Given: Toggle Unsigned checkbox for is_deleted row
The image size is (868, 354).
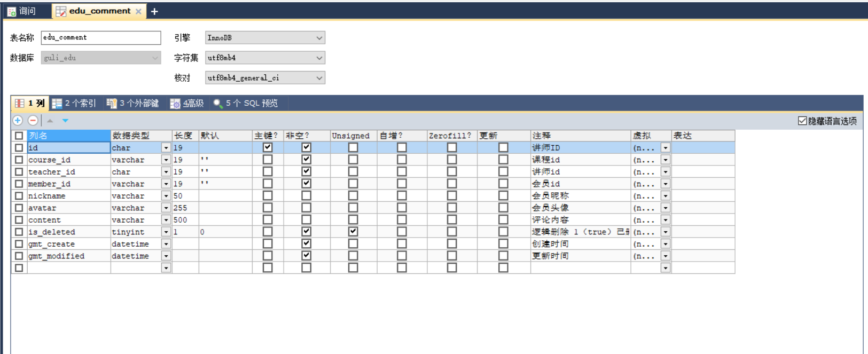Looking at the screenshot, I should [353, 232].
